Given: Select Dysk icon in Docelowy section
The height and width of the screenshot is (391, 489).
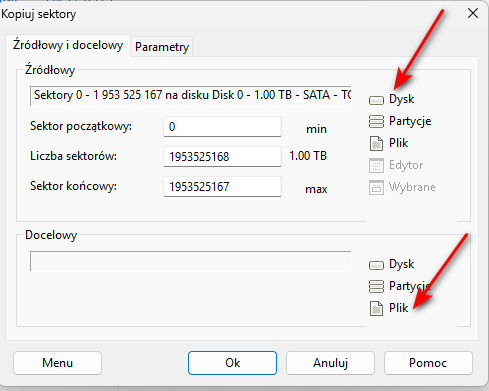Looking at the screenshot, I should pyautogui.click(x=376, y=265).
